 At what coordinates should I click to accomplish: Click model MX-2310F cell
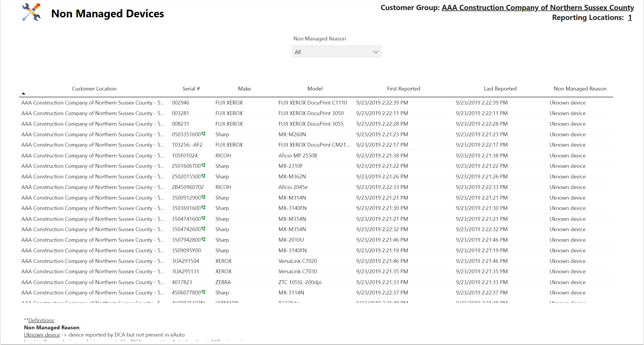click(291, 166)
